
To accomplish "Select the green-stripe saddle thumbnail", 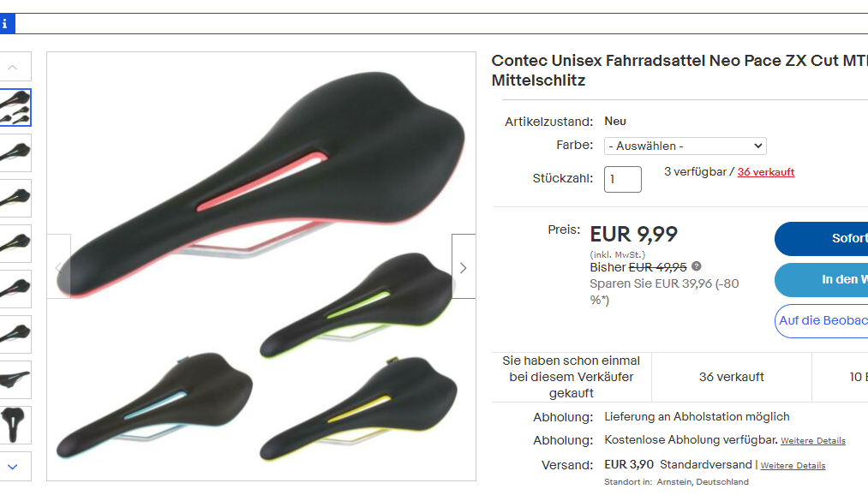I will click(15, 198).
